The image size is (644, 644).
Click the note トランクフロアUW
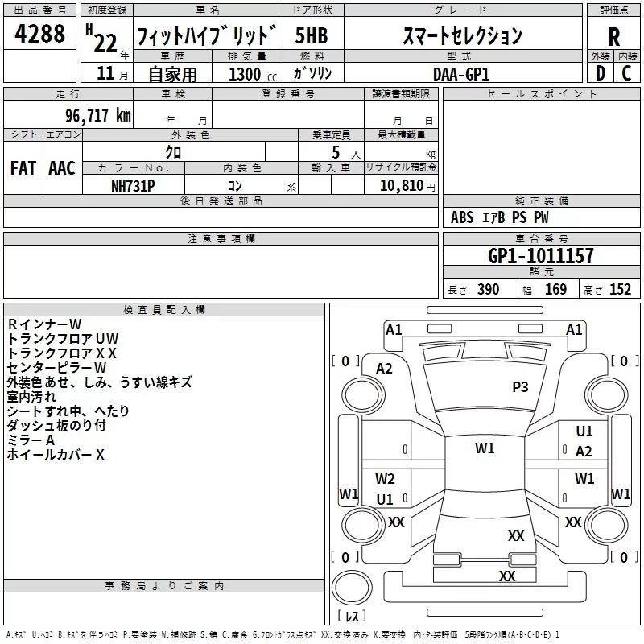(x=63, y=339)
